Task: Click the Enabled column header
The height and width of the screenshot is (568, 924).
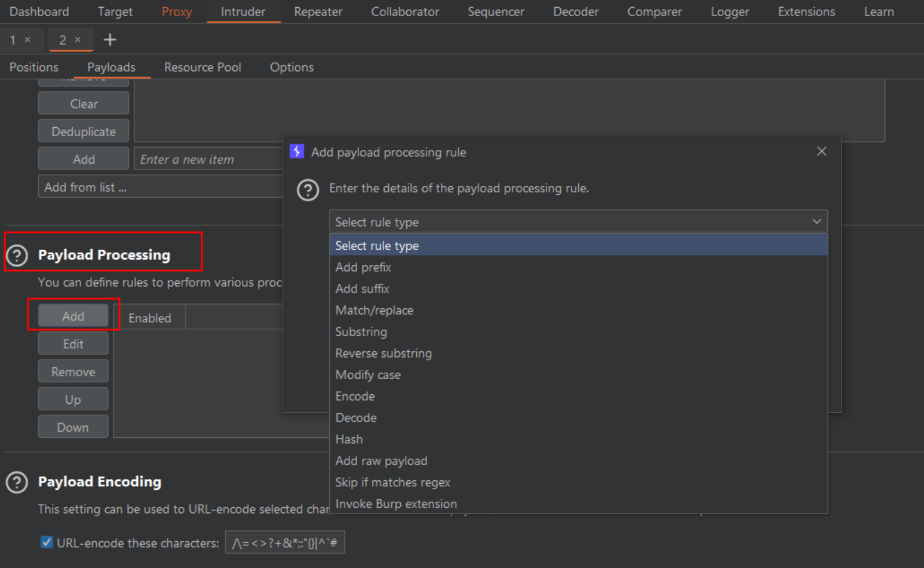Action: click(x=149, y=318)
